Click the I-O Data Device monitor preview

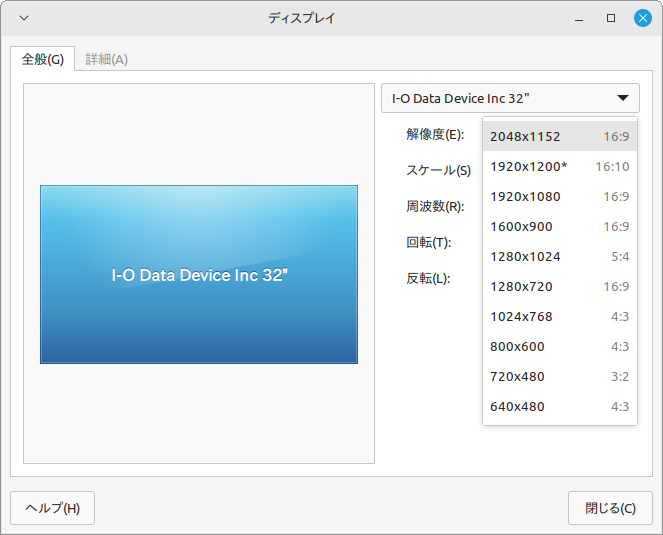pos(199,274)
